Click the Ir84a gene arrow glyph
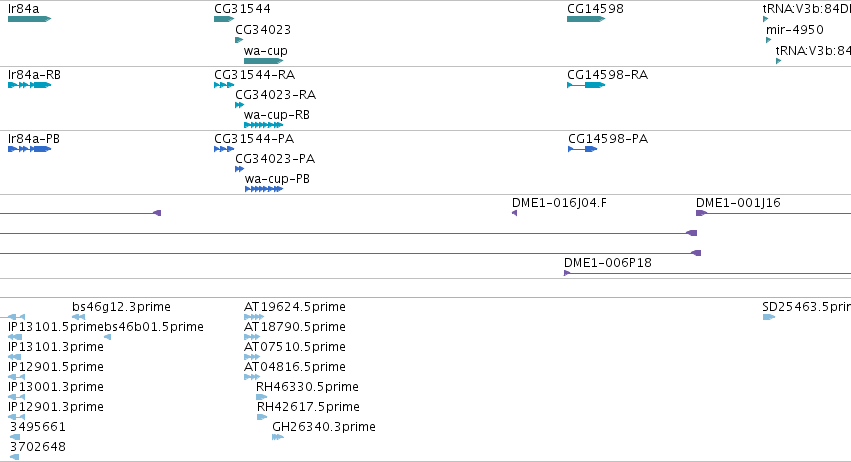 29,19
